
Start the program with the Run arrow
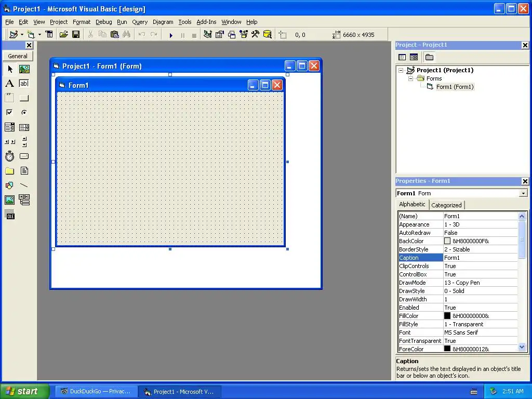(x=171, y=35)
